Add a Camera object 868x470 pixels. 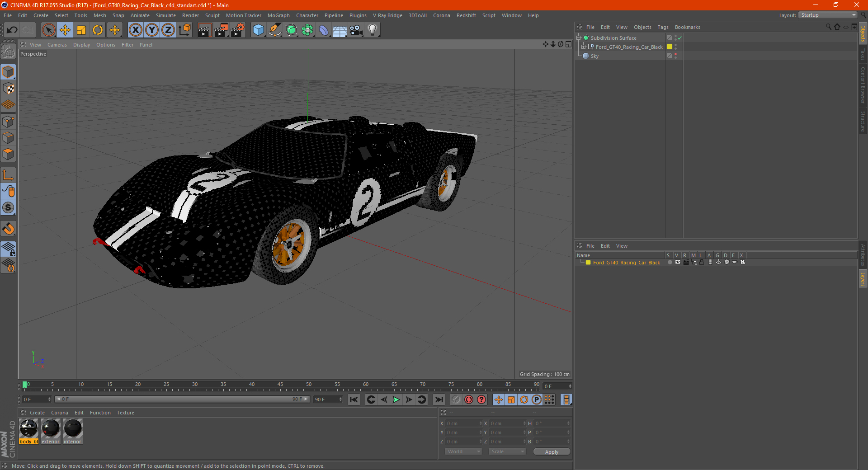356,30
